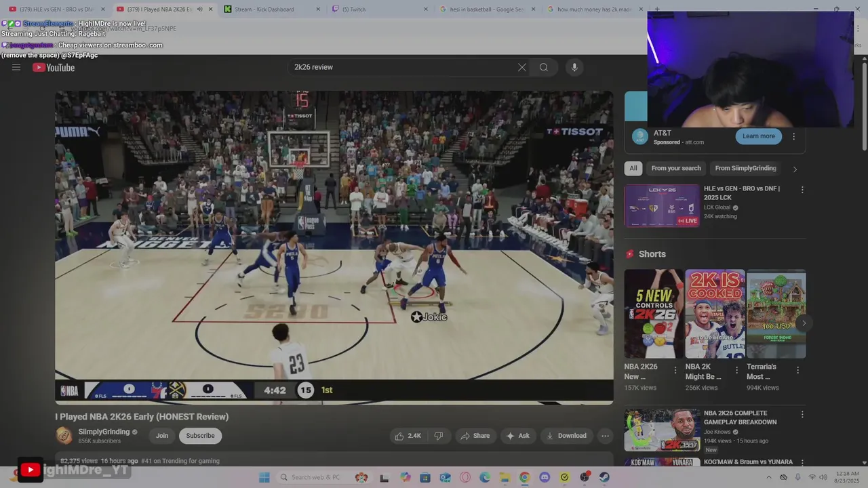Open the NBA 2K26 Complete Gameplay Breakdown thumbnail
868x488 pixels.
coord(662,430)
